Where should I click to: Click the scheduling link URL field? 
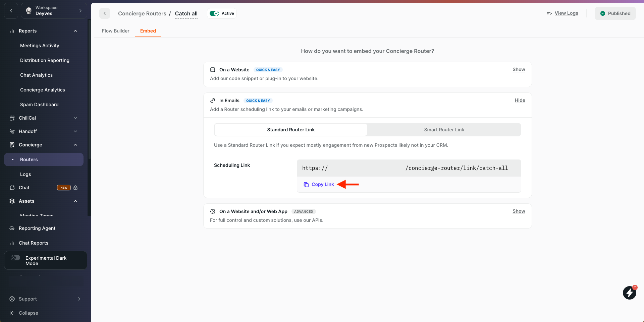pyautogui.click(x=409, y=168)
